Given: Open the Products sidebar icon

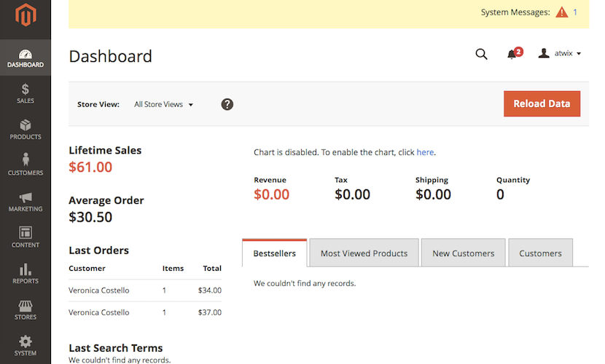Looking at the screenshot, I should 26,130.
